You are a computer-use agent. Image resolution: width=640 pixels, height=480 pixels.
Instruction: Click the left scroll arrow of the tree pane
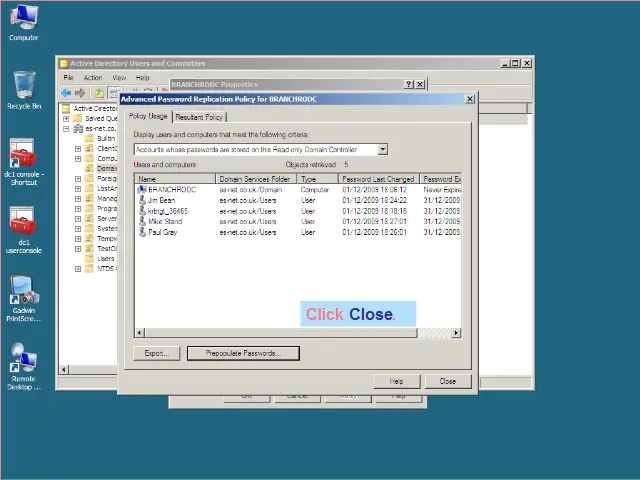(64, 370)
